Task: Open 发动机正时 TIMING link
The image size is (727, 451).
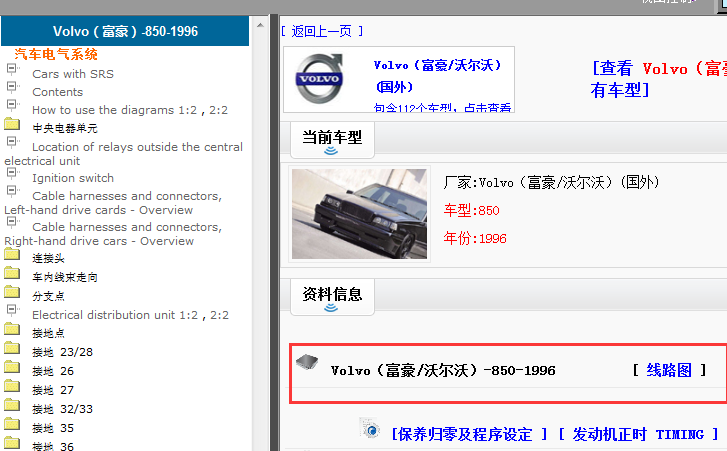Action: [638, 435]
